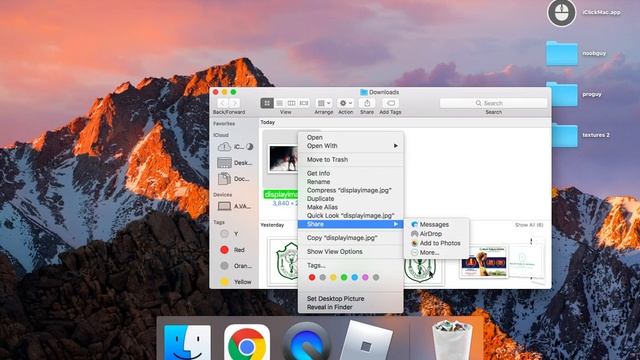Quick Look "displayimage.jpg" menu entry
This screenshot has width=640, height=360.
351,216
